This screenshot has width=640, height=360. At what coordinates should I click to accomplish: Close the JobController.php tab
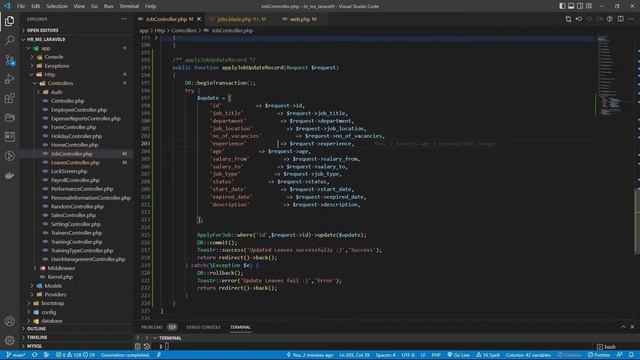pyautogui.click(x=199, y=19)
